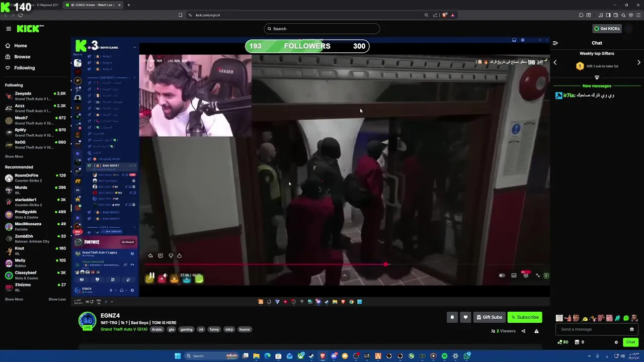Toggle follow heart button

point(465,317)
